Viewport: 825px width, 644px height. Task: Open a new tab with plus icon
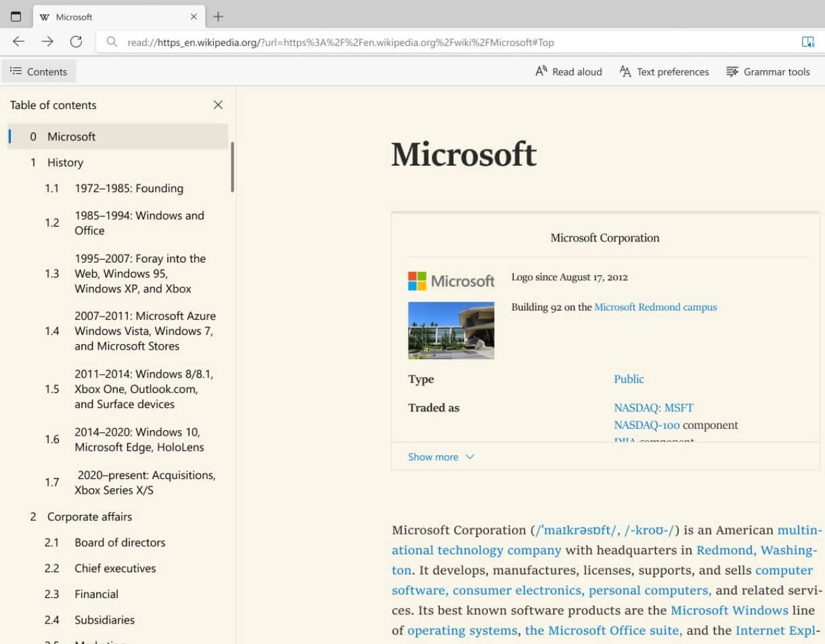[218, 17]
